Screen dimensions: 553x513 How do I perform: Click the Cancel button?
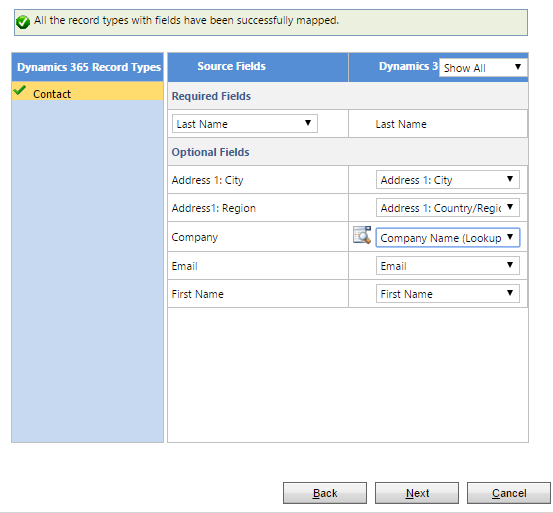[x=509, y=493]
